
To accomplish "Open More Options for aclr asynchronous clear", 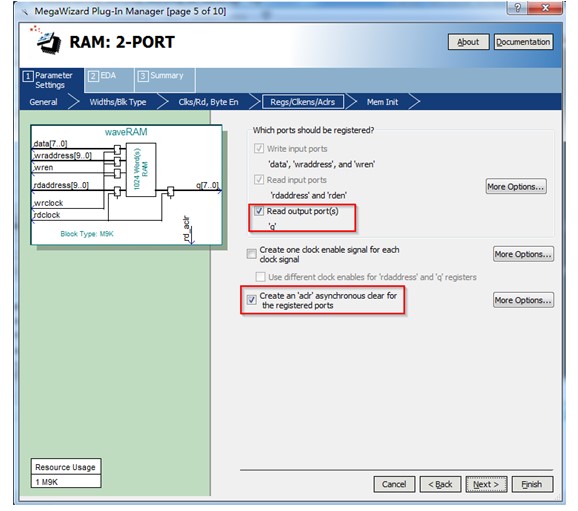I will pyautogui.click(x=523, y=300).
